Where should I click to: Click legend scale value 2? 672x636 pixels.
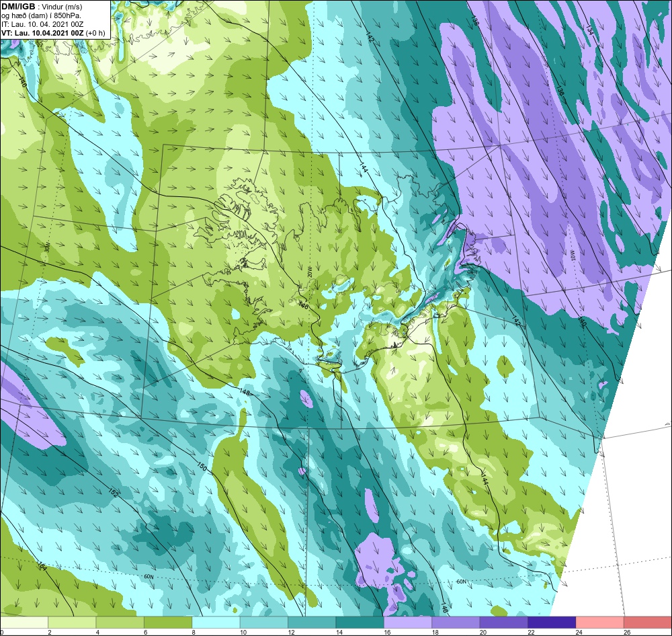point(50,632)
